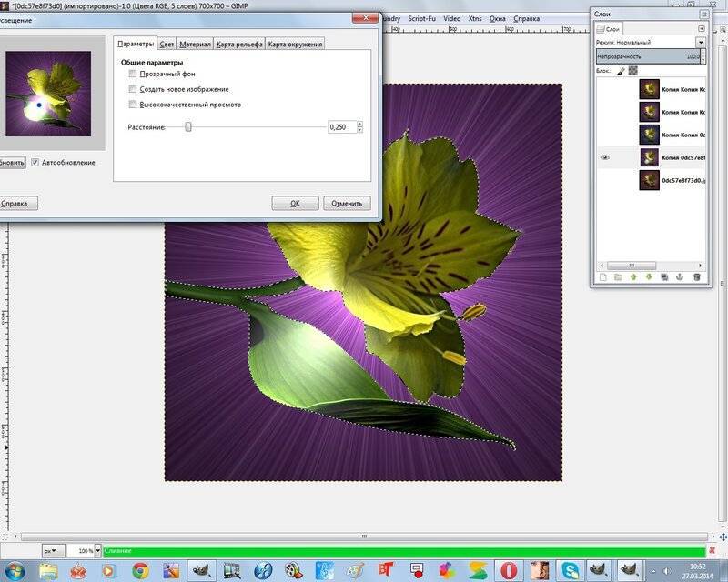The height and width of the screenshot is (582, 728).
Task: Open the Окна menu
Action: pos(497,18)
